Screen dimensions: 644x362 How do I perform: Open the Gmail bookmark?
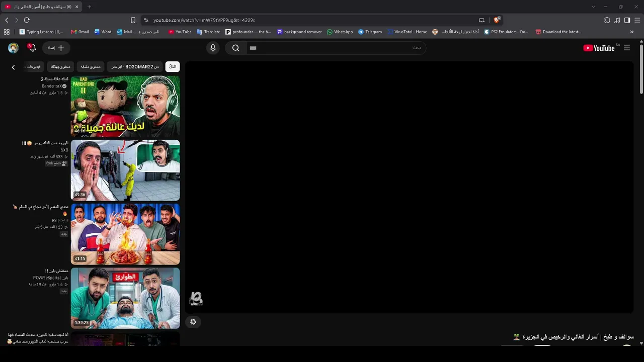pyautogui.click(x=80, y=32)
